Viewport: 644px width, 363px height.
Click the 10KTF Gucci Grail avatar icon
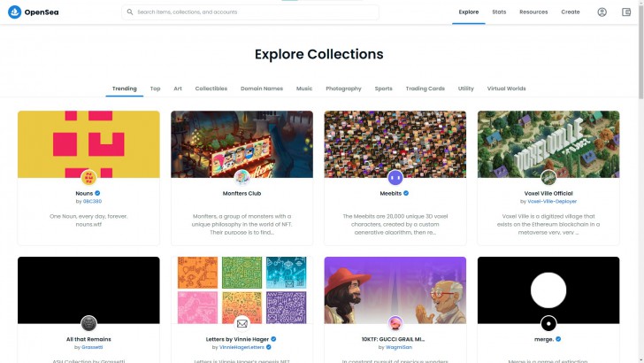[x=395, y=323]
